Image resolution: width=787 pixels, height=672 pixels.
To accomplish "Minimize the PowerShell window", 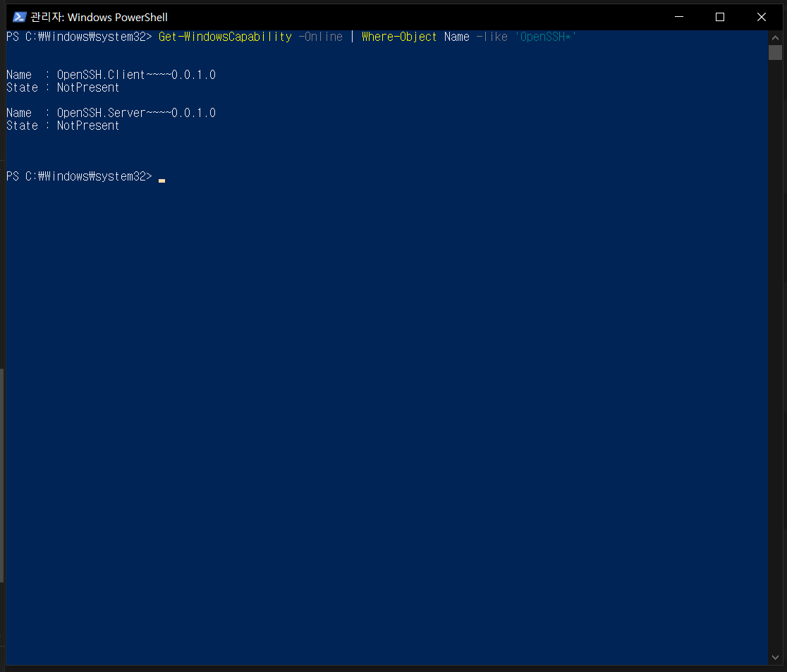I will point(679,17).
